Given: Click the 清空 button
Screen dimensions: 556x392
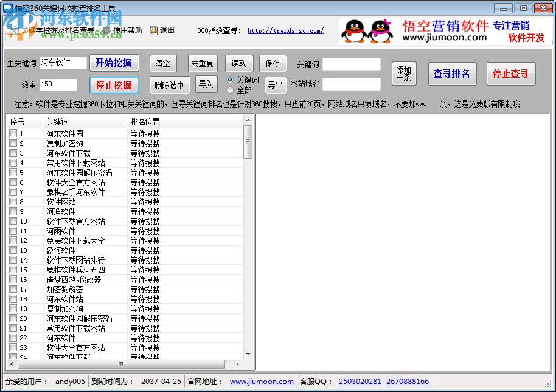Looking at the screenshot, I should tap(163, 63).
